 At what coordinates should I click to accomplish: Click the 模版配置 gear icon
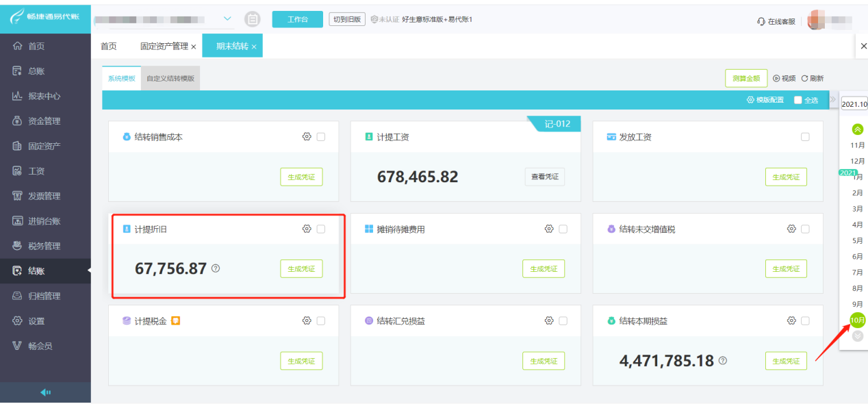[x=750, y=100]
